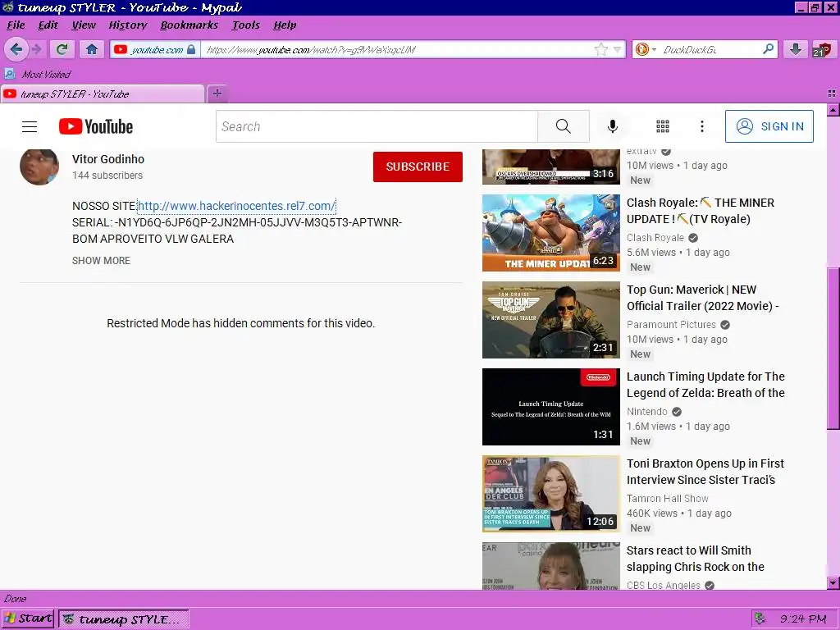Open the Nintendo channel name

click(647, 412)
